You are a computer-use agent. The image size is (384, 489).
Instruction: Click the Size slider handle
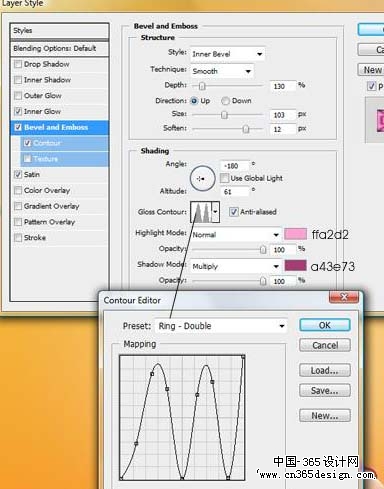pos(224,115)
